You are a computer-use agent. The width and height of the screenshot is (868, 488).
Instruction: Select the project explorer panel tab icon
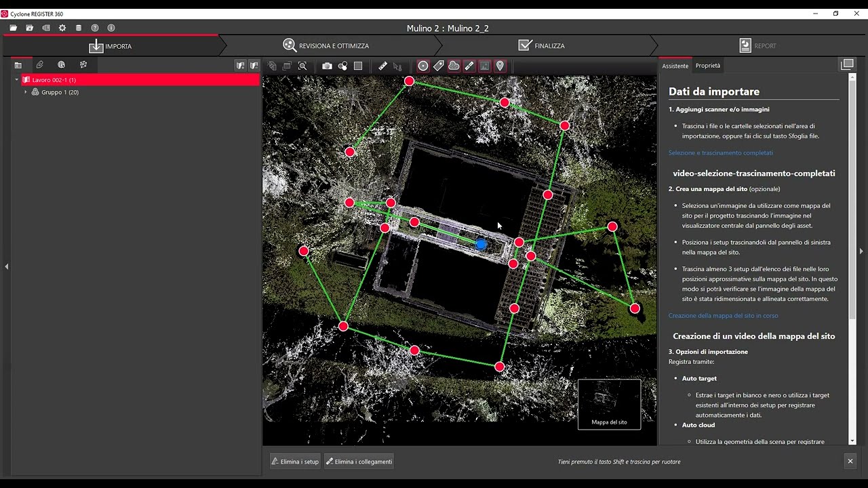(18, 65)
